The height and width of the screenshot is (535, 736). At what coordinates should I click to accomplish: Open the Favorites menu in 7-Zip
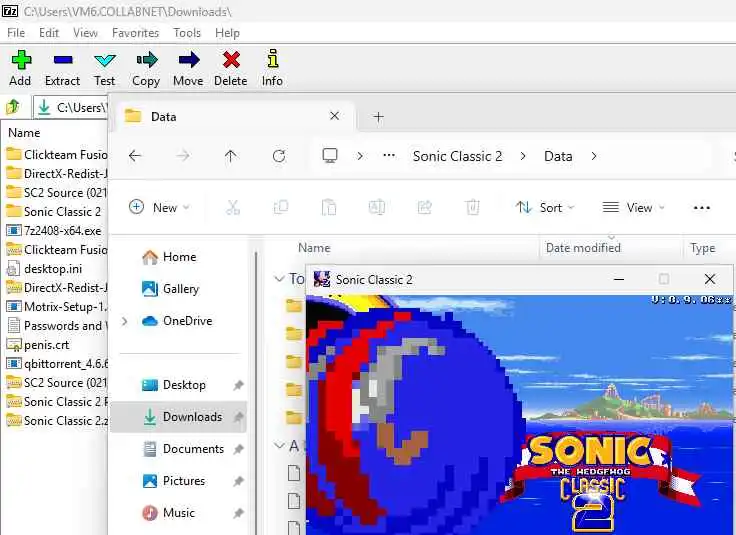(x=135, y=33)
